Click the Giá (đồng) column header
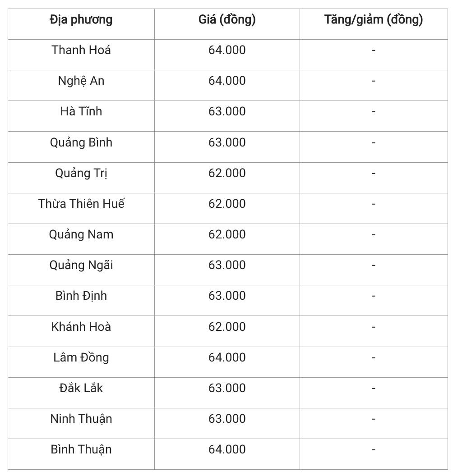 click(x=227, y=20)
